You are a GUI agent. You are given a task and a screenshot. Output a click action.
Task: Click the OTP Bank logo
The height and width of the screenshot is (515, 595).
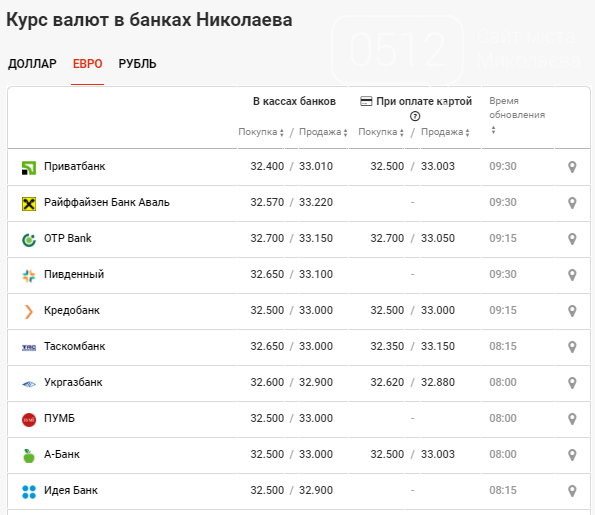coord(29,240)
